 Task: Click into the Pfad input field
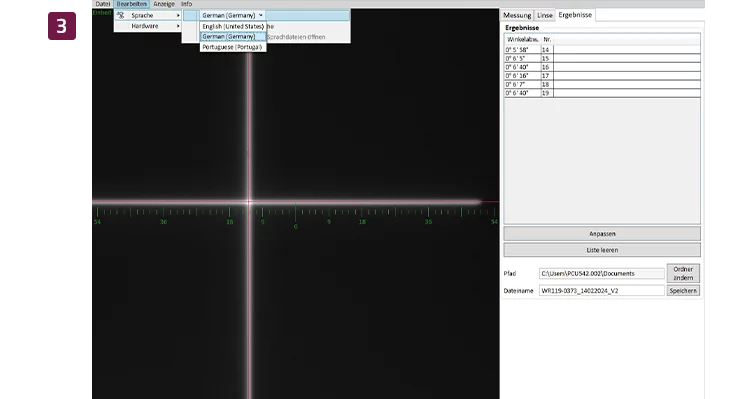601,273
